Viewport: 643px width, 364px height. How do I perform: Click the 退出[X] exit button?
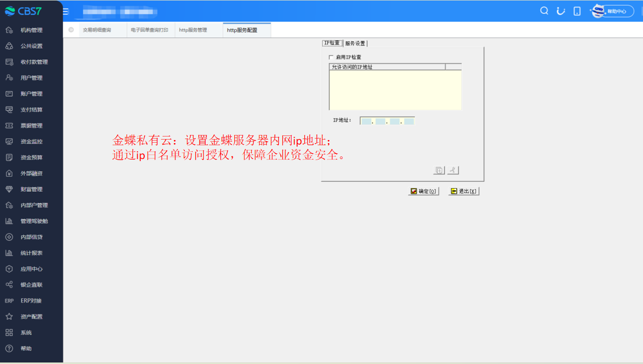[x=464, y=191]
